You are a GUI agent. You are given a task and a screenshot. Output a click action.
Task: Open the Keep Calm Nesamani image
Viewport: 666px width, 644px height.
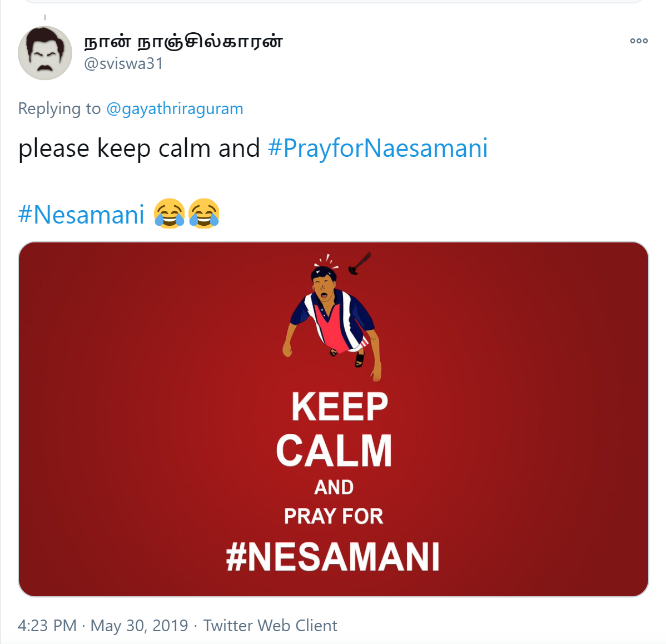[334, 419]
